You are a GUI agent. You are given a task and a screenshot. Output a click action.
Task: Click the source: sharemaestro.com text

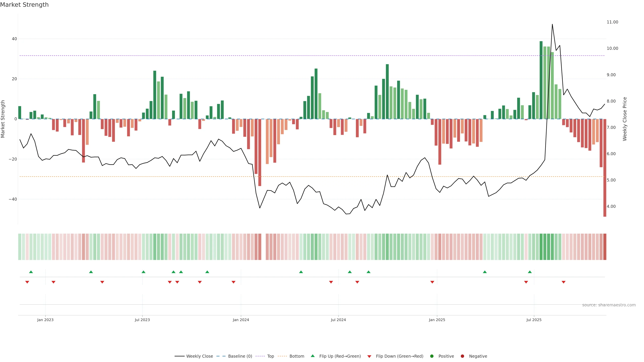[609, 305]
